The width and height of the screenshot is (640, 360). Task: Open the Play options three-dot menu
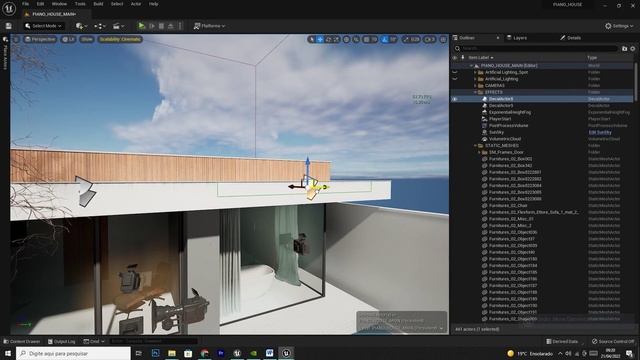coord(180,26)
